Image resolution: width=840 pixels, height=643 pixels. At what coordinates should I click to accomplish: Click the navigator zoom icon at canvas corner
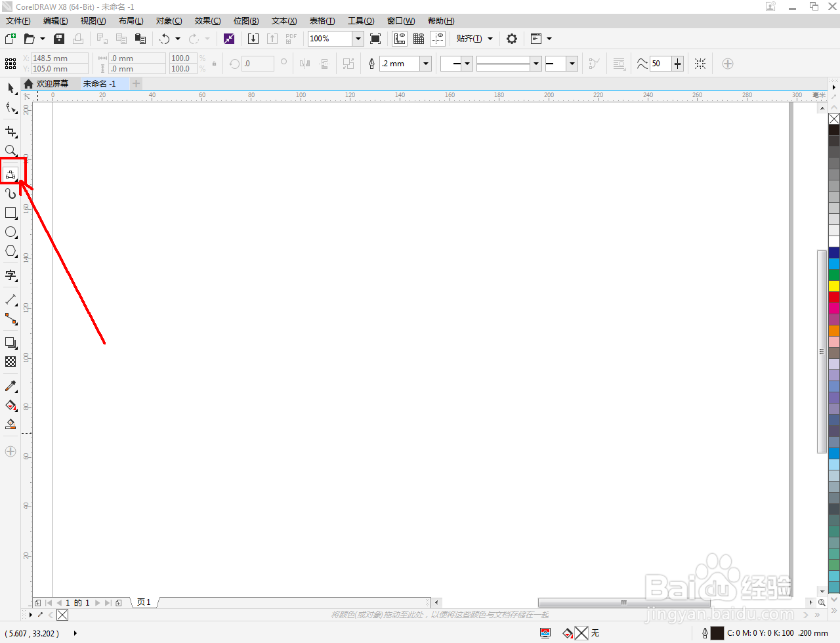822,602
